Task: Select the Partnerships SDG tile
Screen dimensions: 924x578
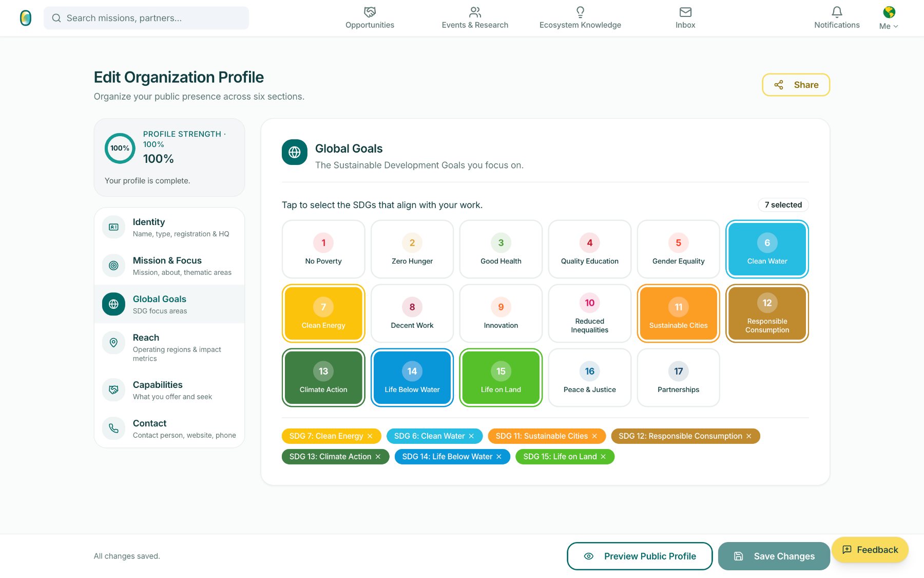Action: click(x=679, y=378)
